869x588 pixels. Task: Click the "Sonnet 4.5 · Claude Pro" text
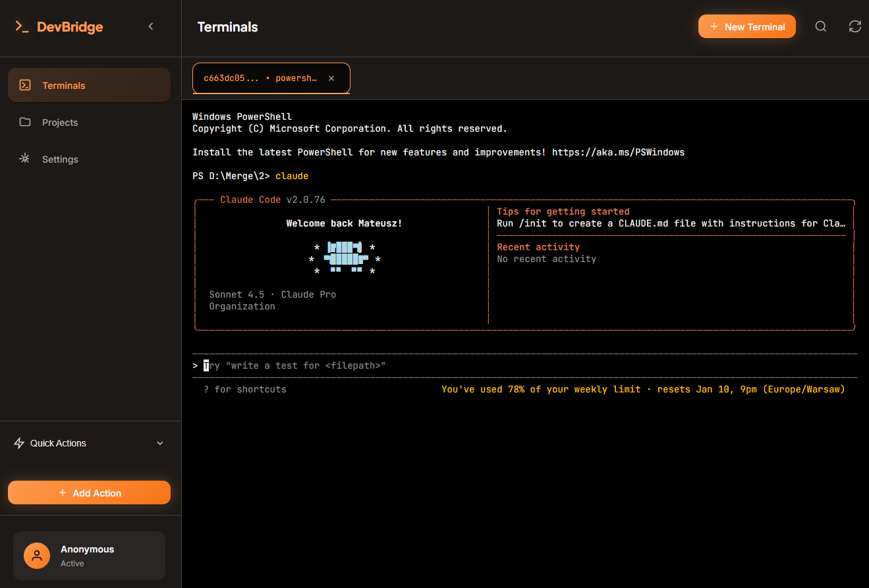(x=273, y=294)
